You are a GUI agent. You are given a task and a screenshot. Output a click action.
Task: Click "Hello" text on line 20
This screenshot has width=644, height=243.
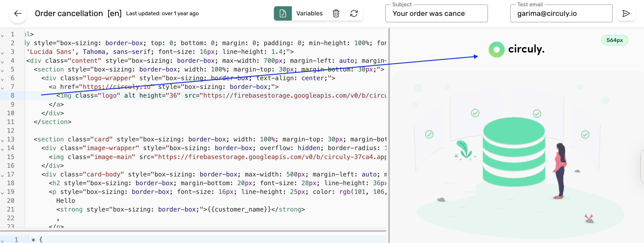66,201
